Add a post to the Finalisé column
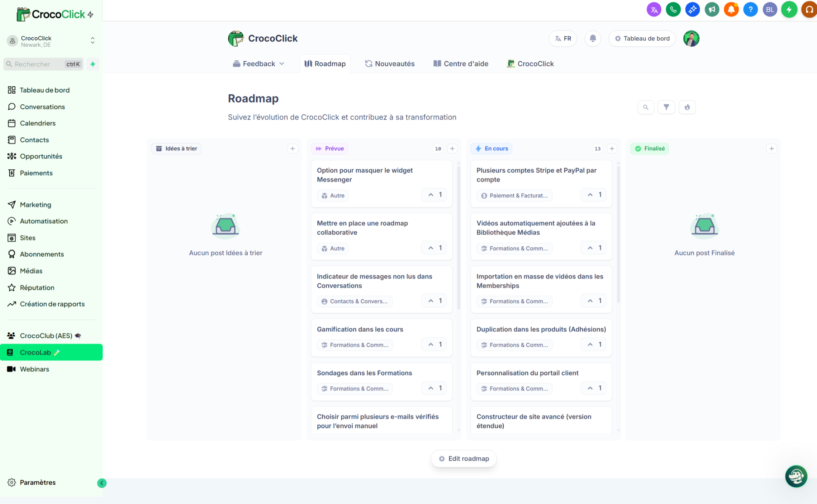The width and height of the screenshot is (817, 504). [x=771, y=149]
